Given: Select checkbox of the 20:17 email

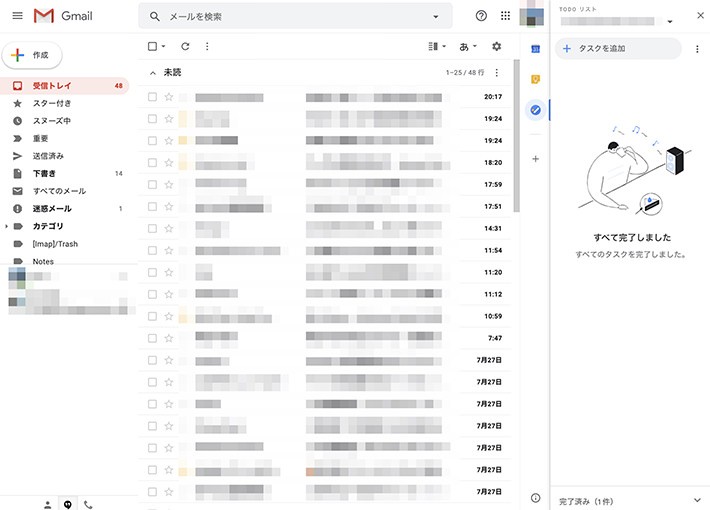Looking at the screenshot, I should (x=153, y=96).
